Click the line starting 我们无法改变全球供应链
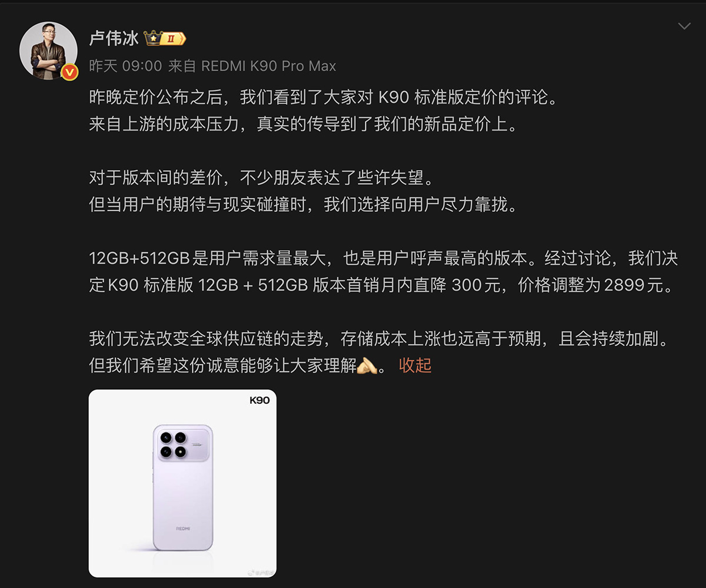 [379, 338]
